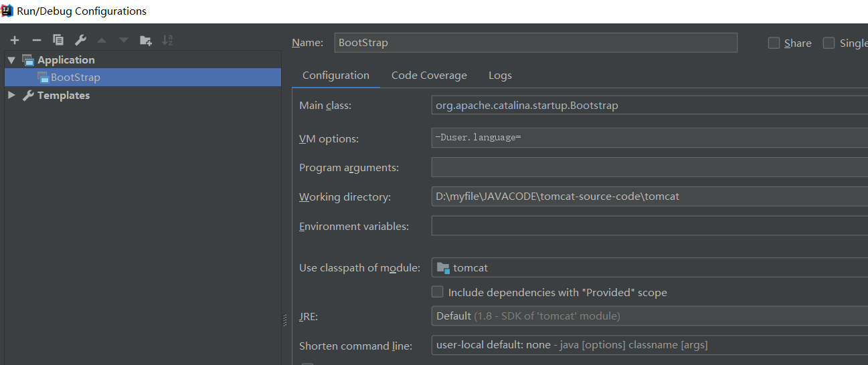868x365 pixels.
Task: Create new folder for configurations
Action: pyautogui.click(x=145, y=40)
